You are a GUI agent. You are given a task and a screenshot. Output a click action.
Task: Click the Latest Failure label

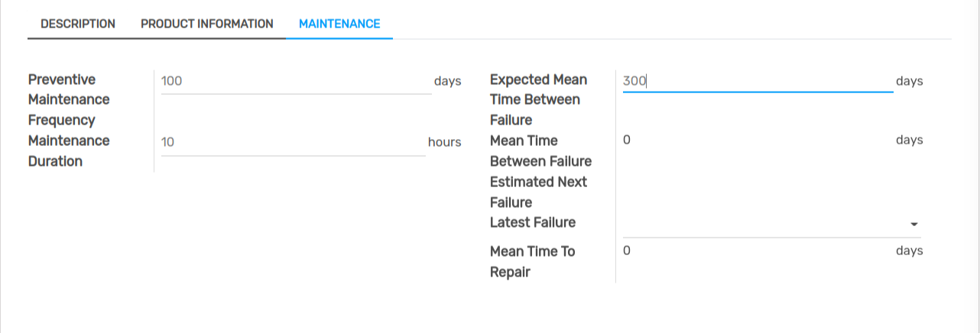point(533,222)
